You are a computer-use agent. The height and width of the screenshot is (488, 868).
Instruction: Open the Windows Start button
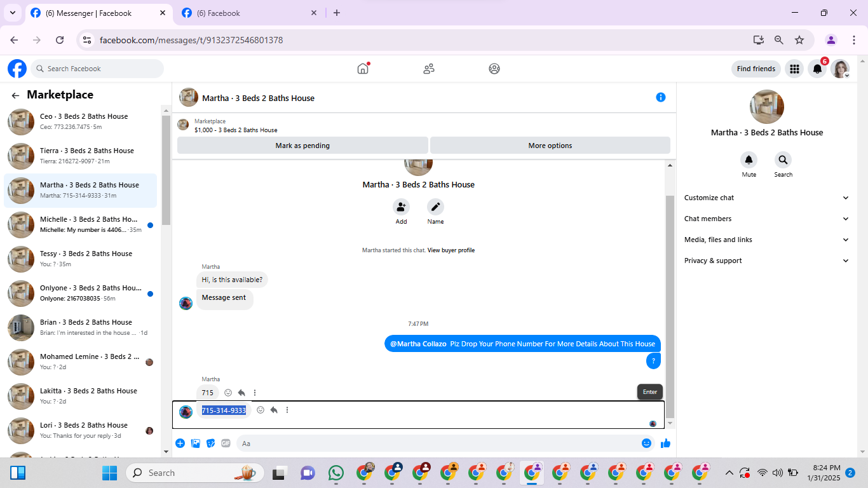coord(109,473)
